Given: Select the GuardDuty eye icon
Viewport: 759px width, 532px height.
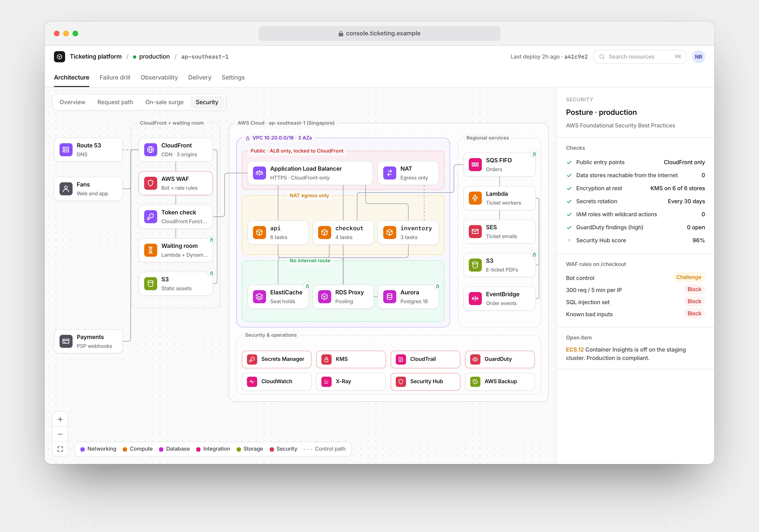Looking at the screenshot, I should tap(475, 359).
